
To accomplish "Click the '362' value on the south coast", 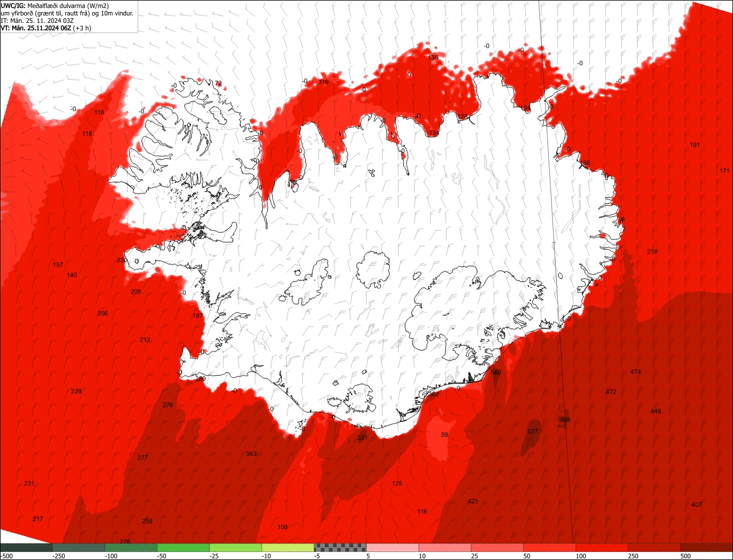I will click(434, 394).
